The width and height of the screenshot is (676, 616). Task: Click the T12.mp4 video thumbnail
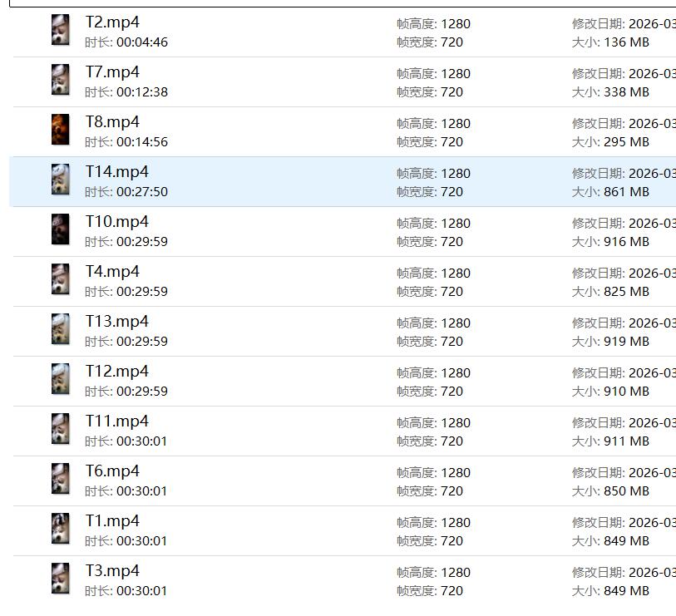[x=61, y=379]
